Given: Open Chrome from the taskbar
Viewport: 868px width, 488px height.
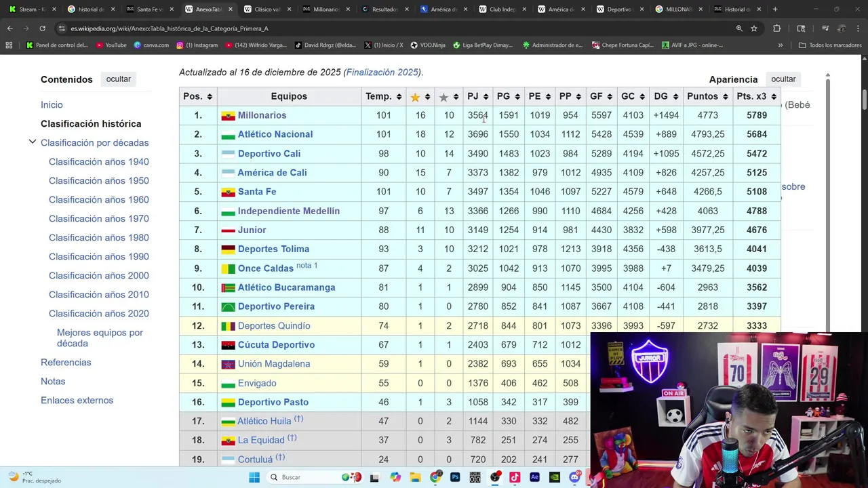Looking at the screenshot, I should [x=435, y=477].
